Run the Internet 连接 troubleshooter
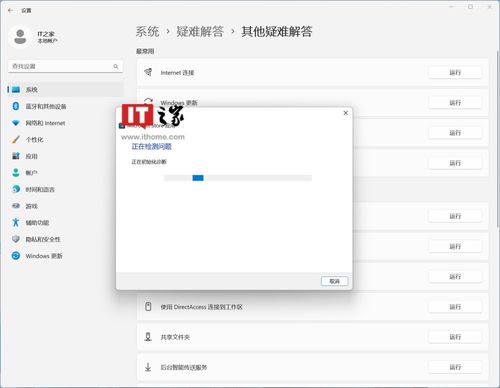Image resolution: width=500 pixels, height=388 pixels. click(455, 72)
